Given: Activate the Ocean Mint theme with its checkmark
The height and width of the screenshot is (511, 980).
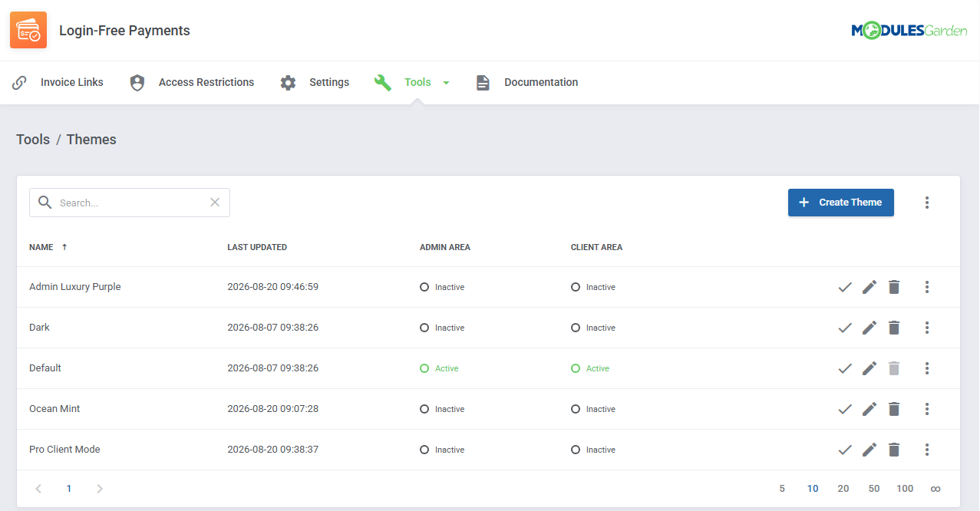Looking at the screenshot, I should tap(845, 409).
